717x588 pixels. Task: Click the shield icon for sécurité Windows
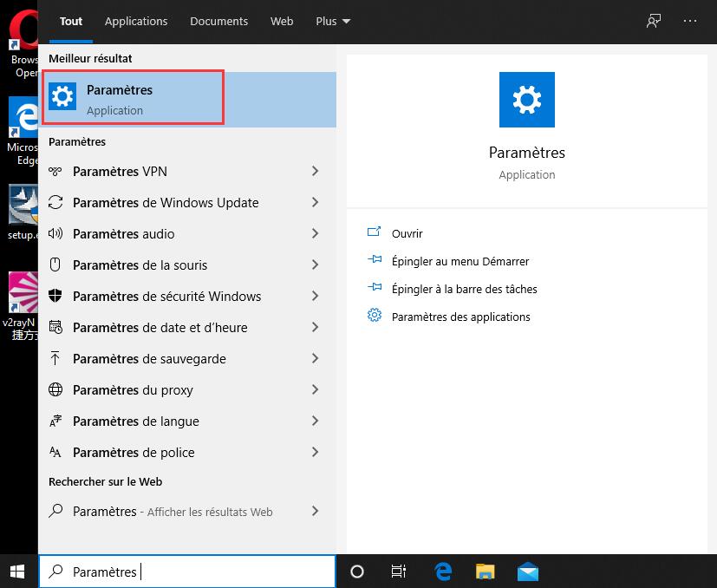point(55,296)
